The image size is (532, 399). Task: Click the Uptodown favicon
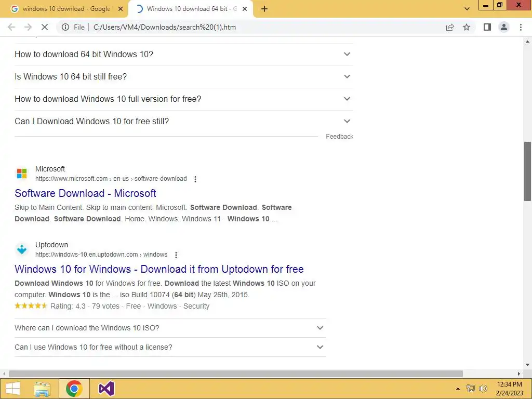22,249
